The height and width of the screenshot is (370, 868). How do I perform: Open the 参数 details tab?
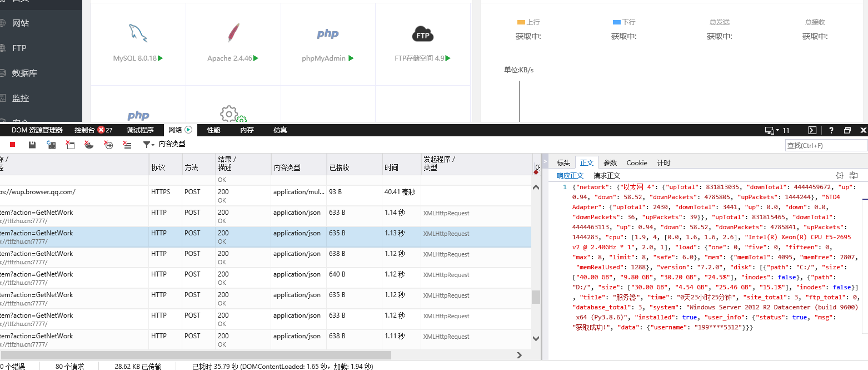610,162
